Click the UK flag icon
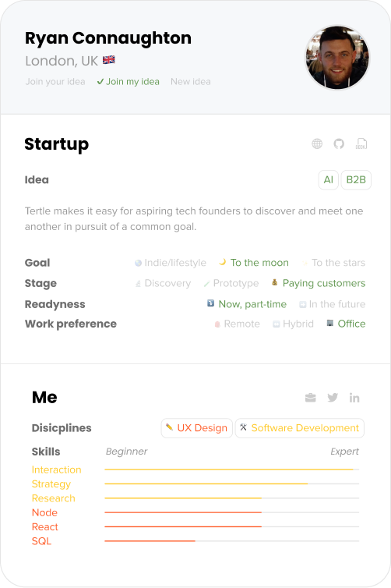The image size is (391, 588). (x=108, y=60)
